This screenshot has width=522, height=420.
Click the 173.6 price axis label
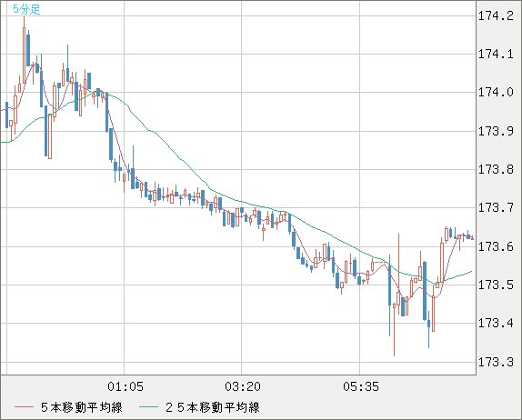496,246
